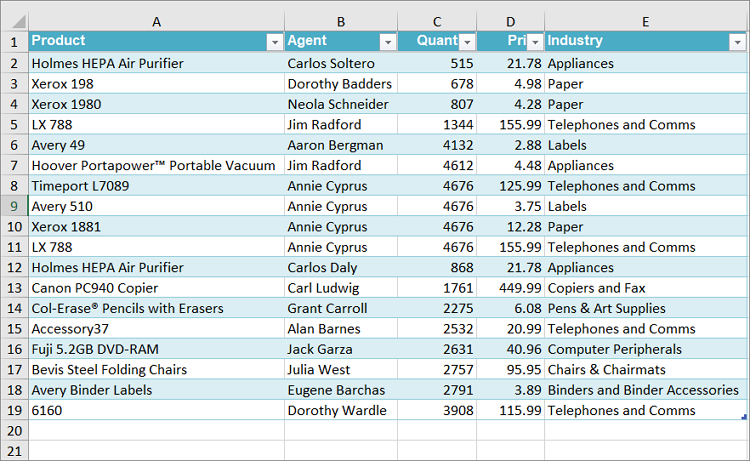750x461 pixels.
Task: Select column D header
Action: [x=511, y=22]
